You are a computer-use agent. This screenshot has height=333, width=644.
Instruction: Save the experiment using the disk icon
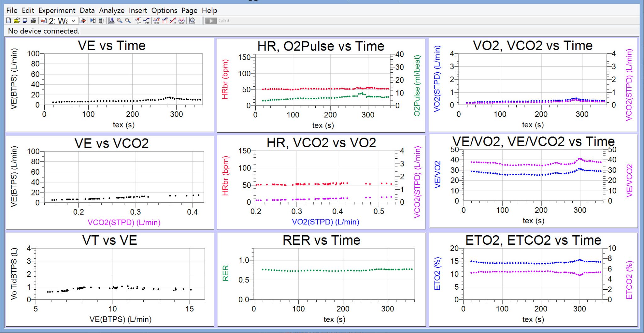tap(25, 21)
